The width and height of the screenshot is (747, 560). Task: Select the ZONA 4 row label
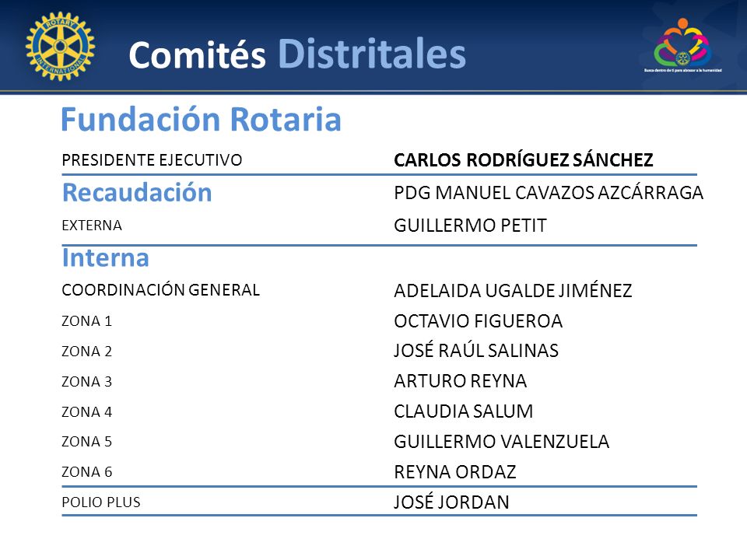[86, 412]
